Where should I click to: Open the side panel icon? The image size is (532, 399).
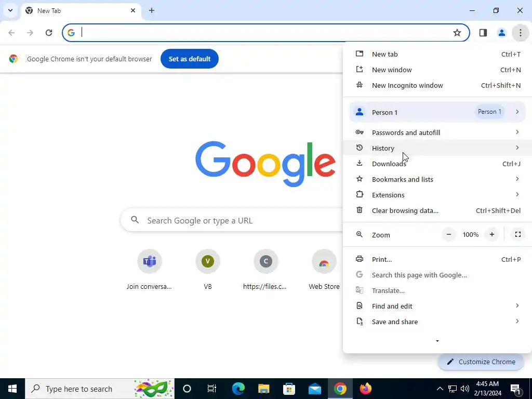[x=483, y=33]
